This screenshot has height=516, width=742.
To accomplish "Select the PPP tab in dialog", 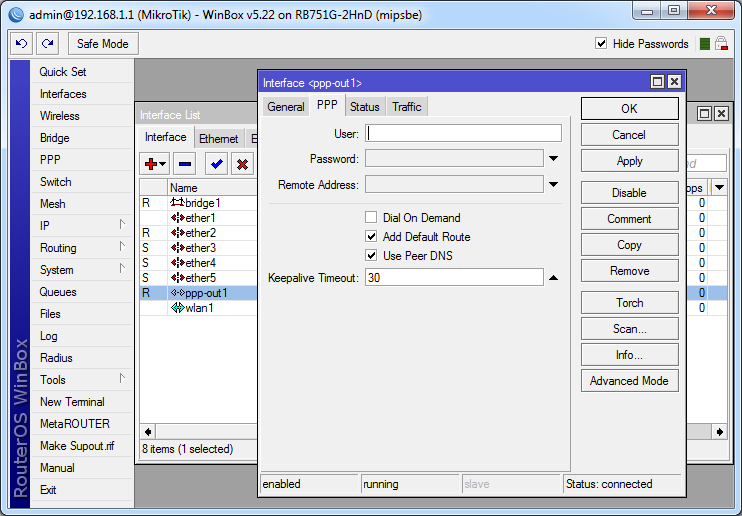I will click(327, 105).
